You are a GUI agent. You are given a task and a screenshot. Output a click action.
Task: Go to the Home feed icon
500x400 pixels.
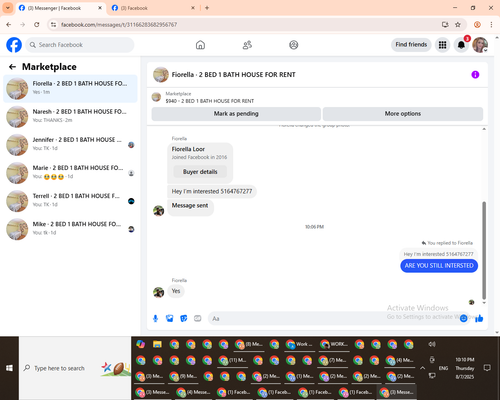[x=200, y=45]
